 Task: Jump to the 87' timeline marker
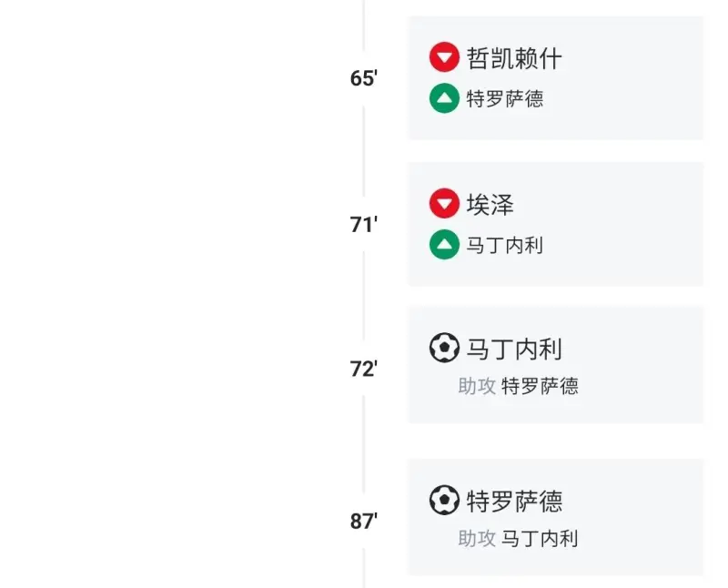coord(363,521)
